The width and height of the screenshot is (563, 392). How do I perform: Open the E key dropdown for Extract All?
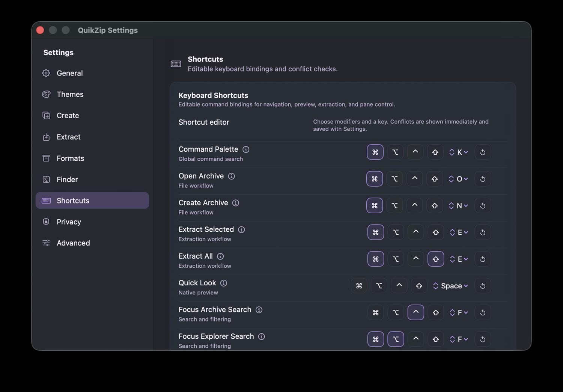pos(459,259)
